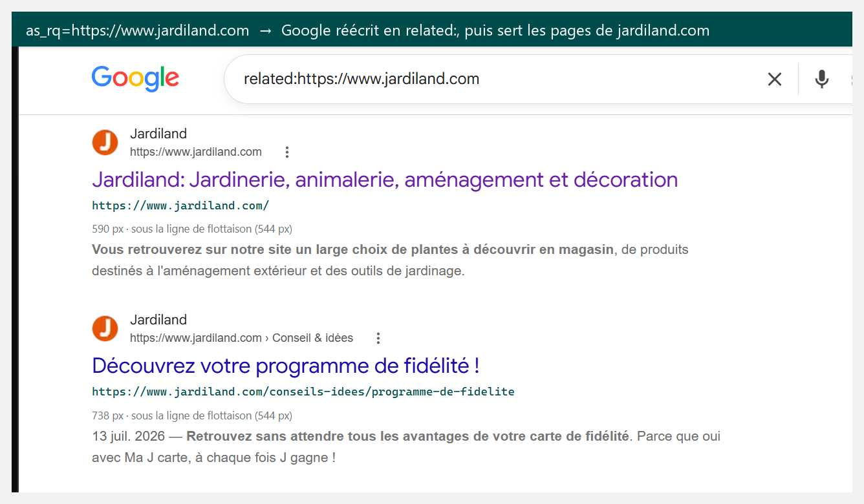Click the Jardiland site name of first result
Viewport: 864px width, 504px height.
coord(158,134)
